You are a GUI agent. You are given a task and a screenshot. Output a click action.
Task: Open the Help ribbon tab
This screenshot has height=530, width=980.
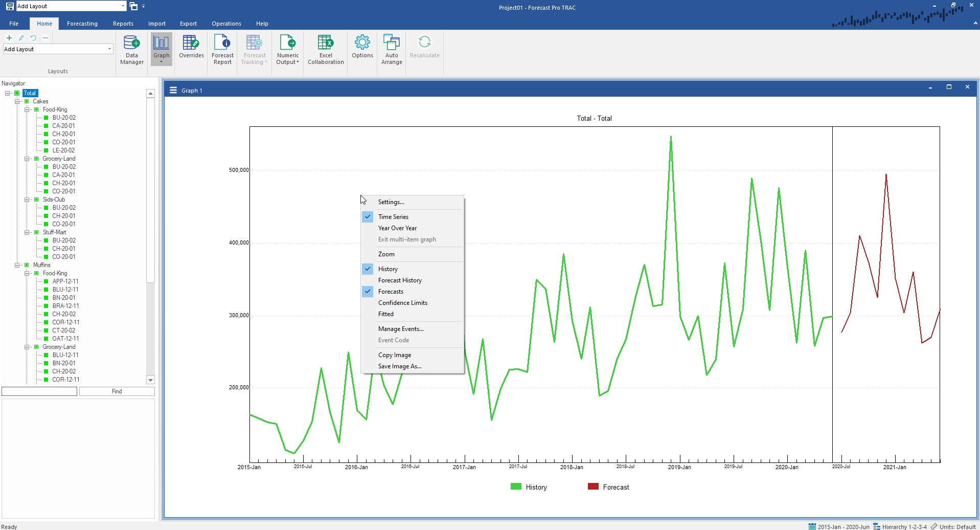(x=262, y=24)
